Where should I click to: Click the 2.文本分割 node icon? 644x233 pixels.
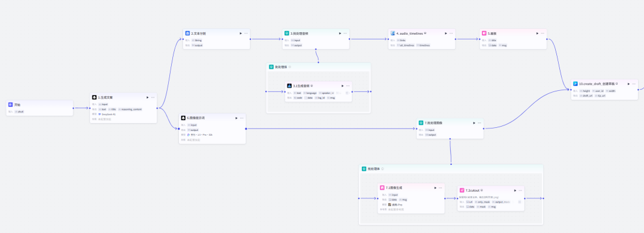(x=187, y=33)
